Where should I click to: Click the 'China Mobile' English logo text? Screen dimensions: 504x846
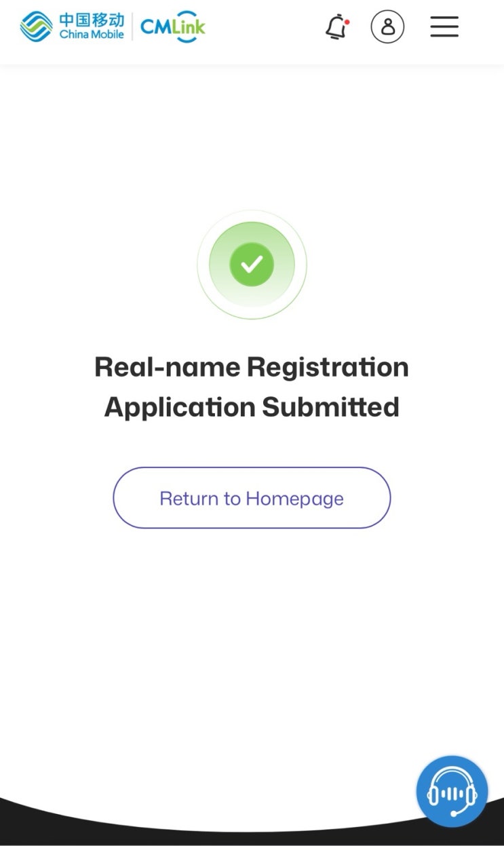click(x=92, y=35)
